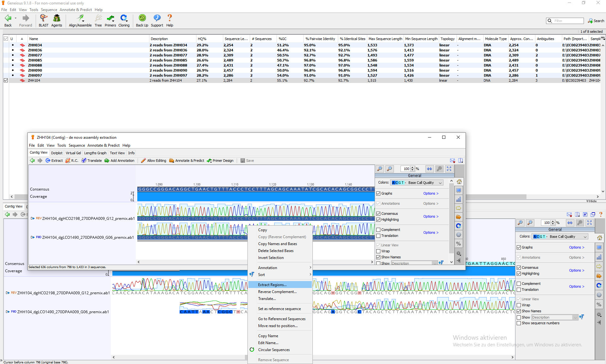Click Save button in contig window
The width and height of the screenshot is (606, 364).
(x=247, y=161)
